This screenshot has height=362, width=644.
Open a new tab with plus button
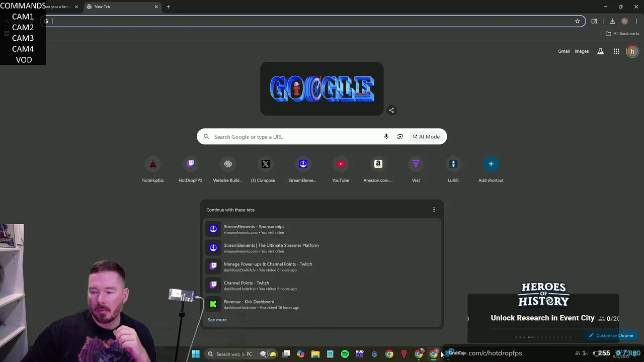(168, 7)
